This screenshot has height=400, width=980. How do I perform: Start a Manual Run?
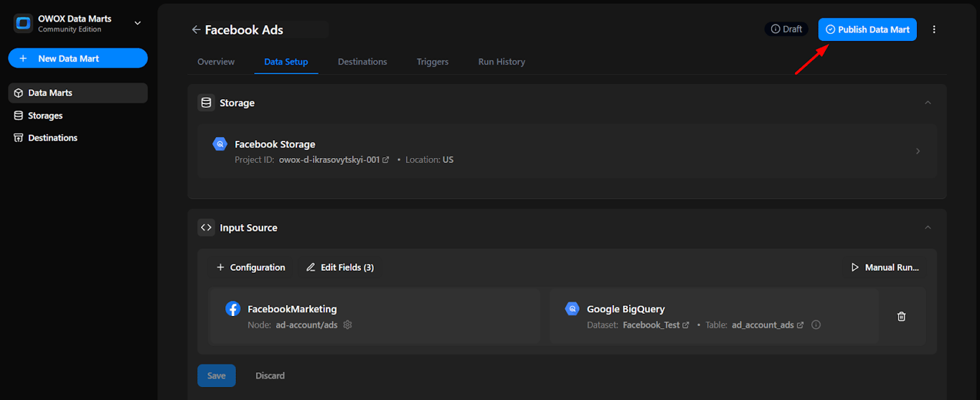click(885, 267)
